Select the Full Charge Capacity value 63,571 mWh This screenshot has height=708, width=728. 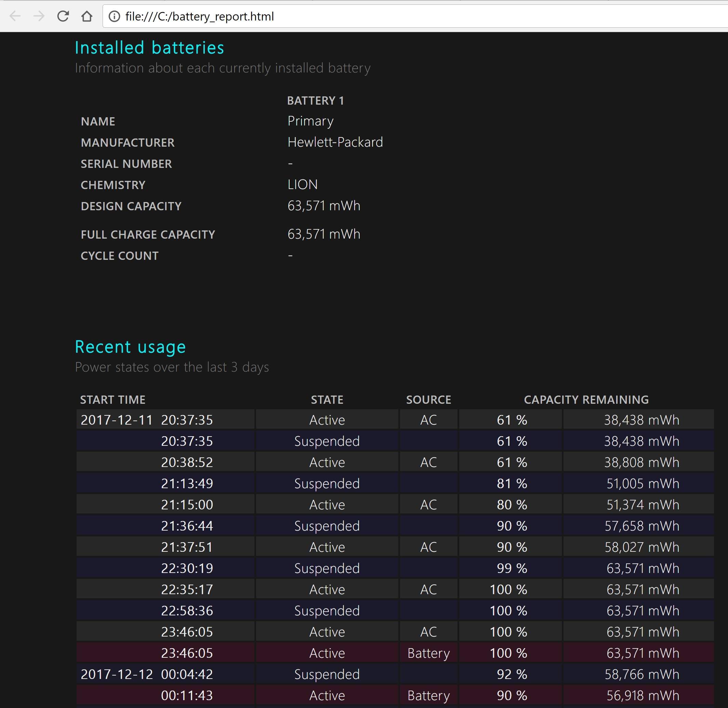click(324, 234)
